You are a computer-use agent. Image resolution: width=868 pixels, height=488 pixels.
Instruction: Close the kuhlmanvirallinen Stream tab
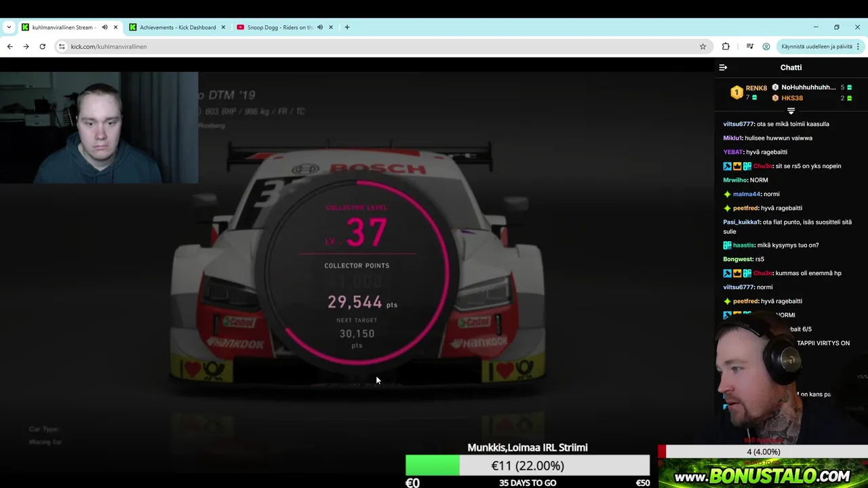115,27
